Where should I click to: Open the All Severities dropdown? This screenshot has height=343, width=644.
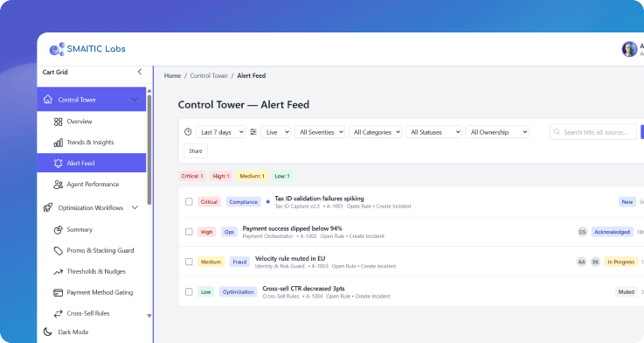pyautogui.click(x=320, y=132)
